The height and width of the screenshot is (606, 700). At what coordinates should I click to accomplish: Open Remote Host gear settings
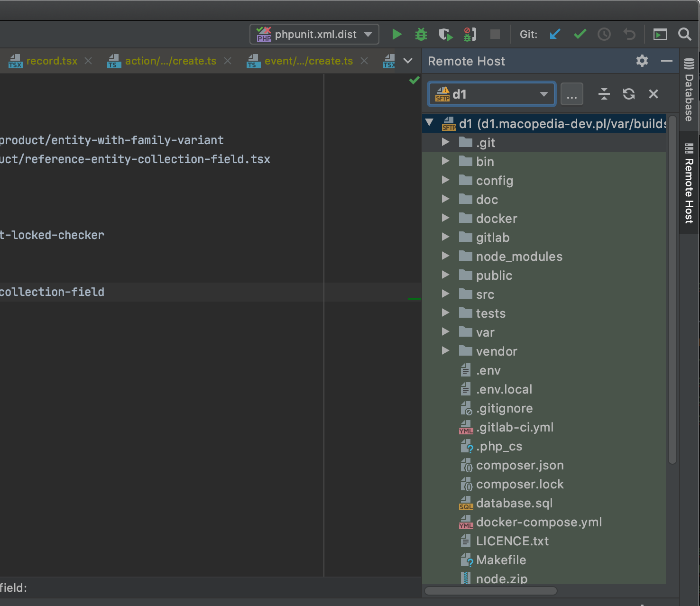click(x=642, y=61)
